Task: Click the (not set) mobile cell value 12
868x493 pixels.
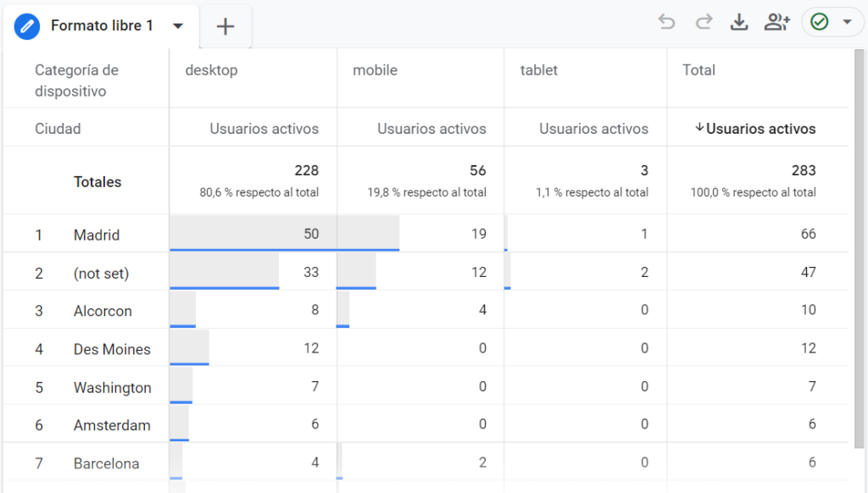Action: [x=479, y=272]
